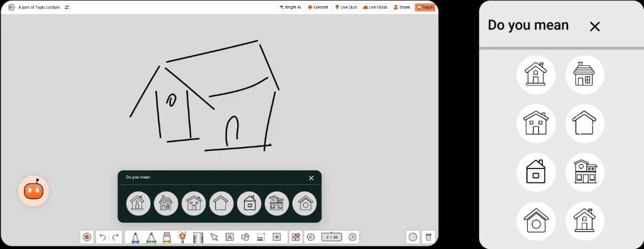This screenshot has height=249, width=644.
Task: Choose the eraser tool
Action: point(166,237)
